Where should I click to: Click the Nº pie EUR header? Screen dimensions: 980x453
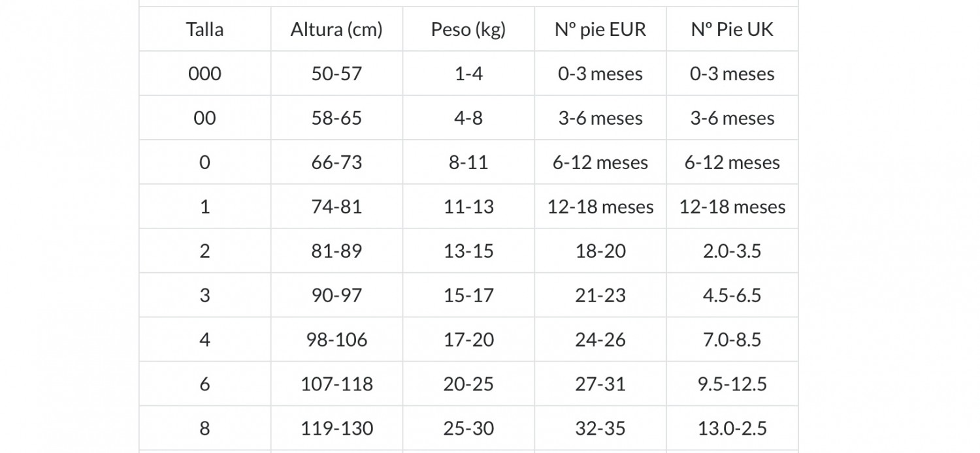pos(600,29)
